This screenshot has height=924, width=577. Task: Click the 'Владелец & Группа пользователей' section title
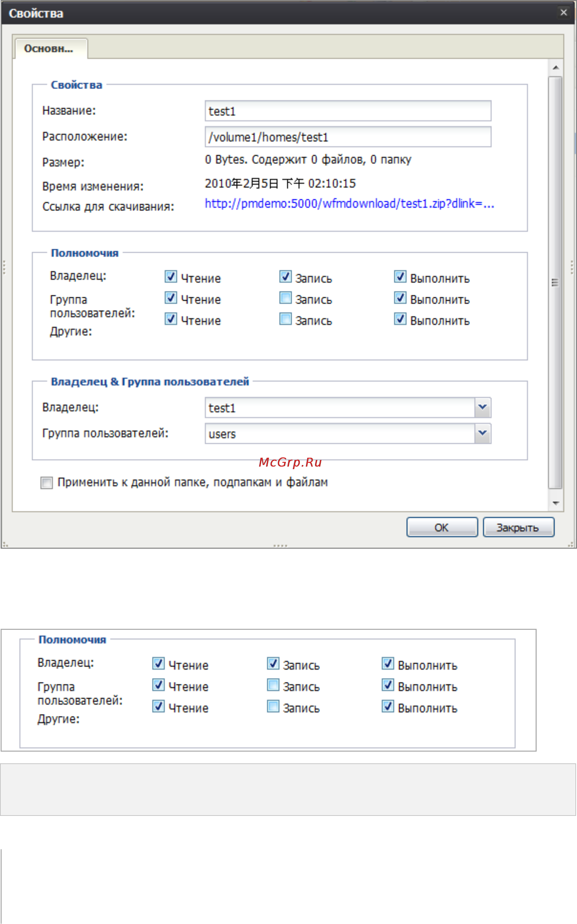click(x=150, y=381)
